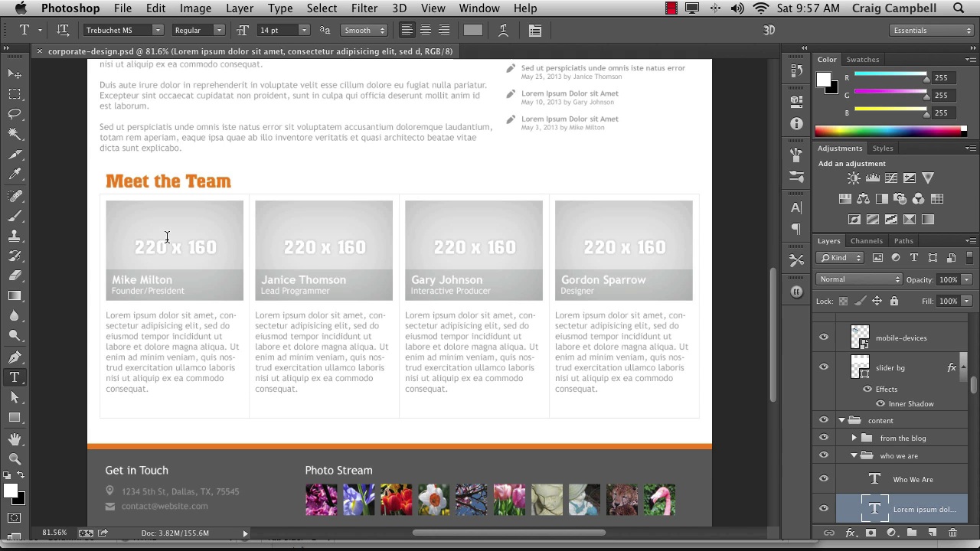Add a Vibrance adjustment
Viewport: 980px width, 551px height.
click(x=928, y=178)
